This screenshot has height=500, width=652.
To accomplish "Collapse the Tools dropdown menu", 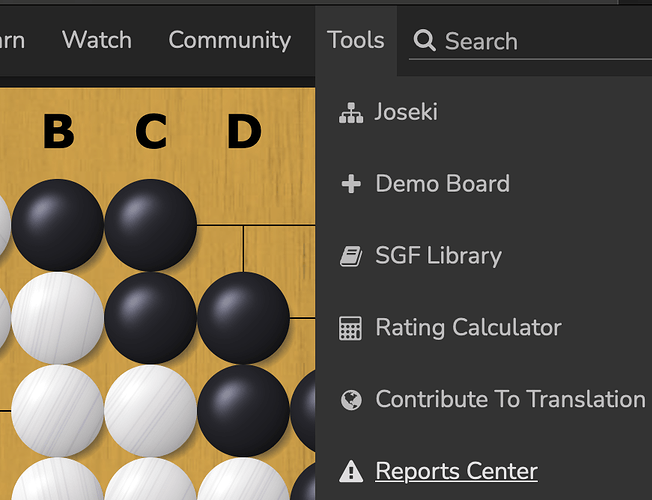I will pyautogui.click(x=355, y=40).
